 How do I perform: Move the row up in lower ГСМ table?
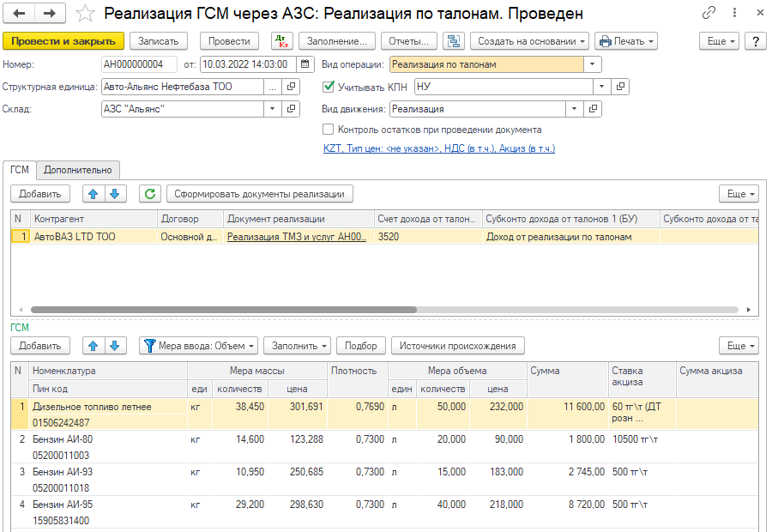click(93, 346)
